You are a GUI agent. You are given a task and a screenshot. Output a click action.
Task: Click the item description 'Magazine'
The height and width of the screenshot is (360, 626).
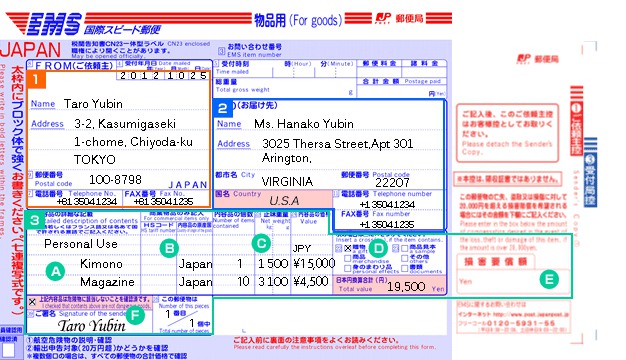(x=107, y=282)
